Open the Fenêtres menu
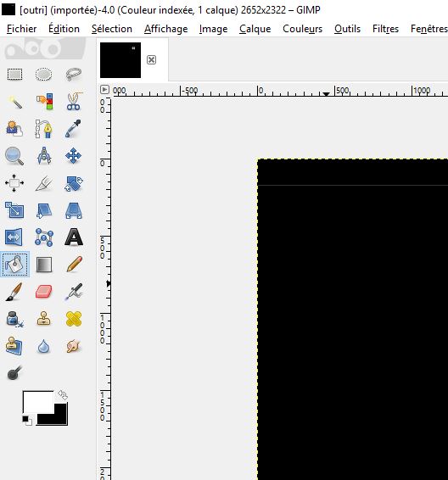The width and height of the screenshot is (448, 480). 429,29
